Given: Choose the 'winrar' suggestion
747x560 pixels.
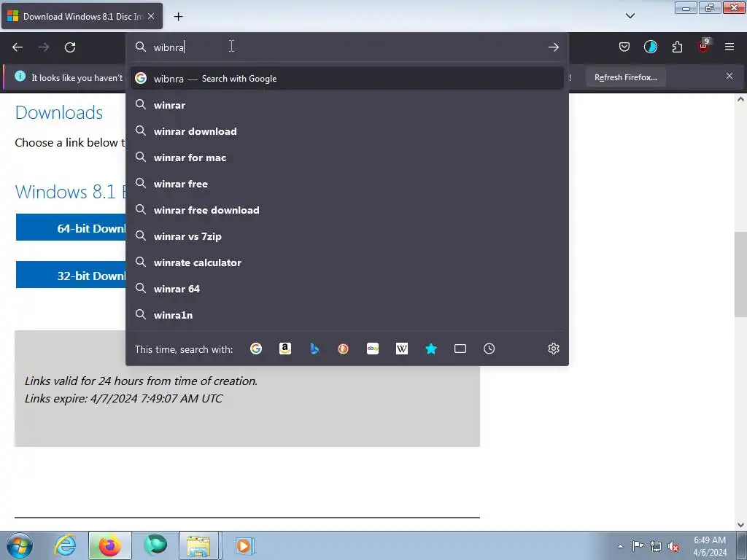Looking at the screenshot, I should pos(347,105).
